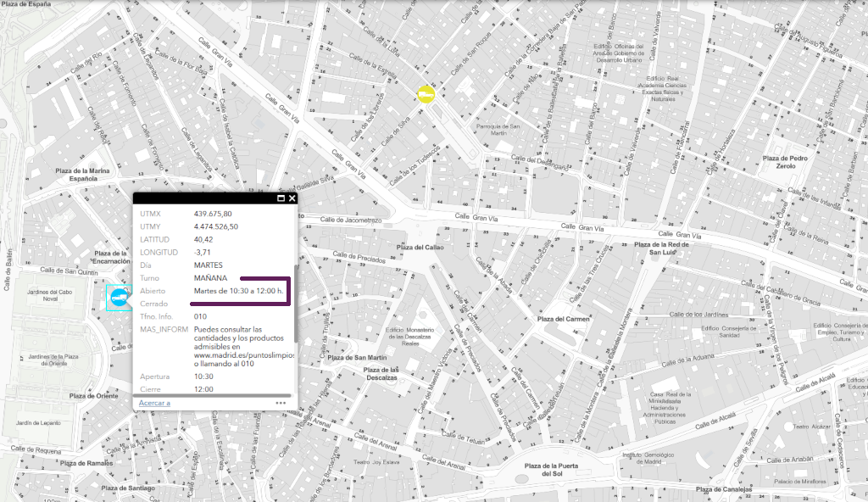Click the 'Plaza de Oriente' map label
The height and width of the screenshot is (502, 868).
tap(94, 396)
